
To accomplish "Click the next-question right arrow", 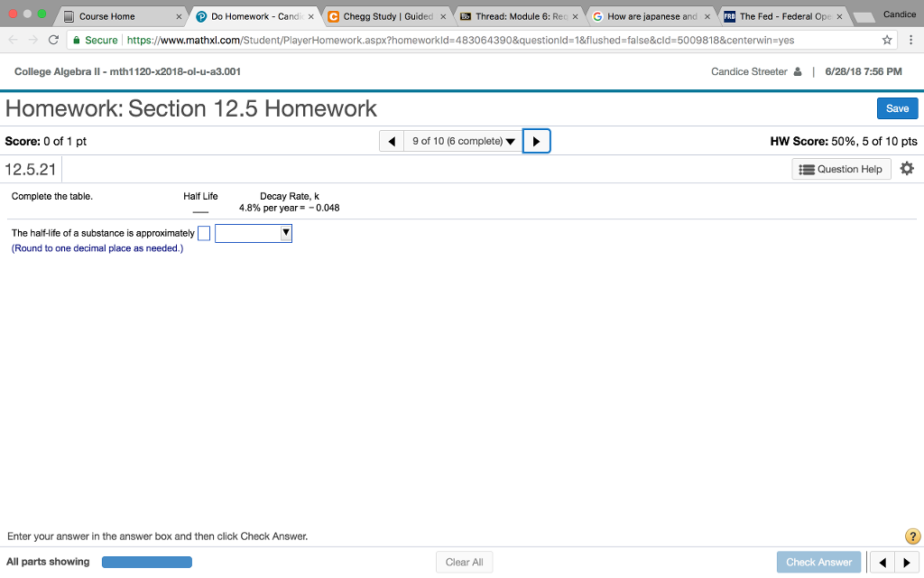I will (537, 141).
